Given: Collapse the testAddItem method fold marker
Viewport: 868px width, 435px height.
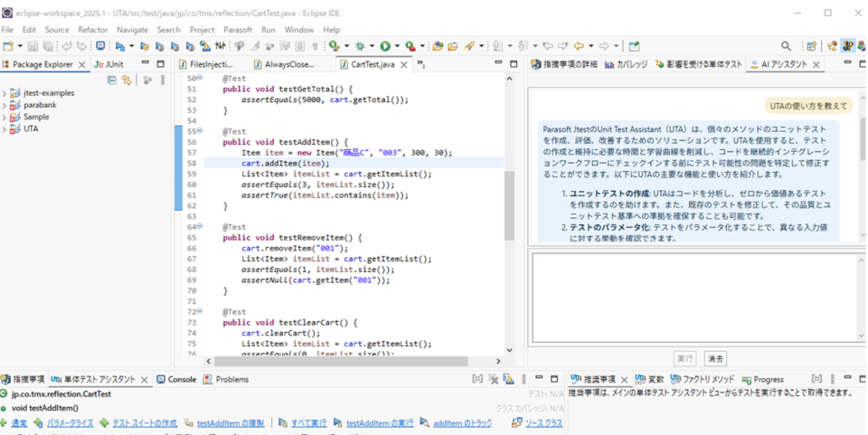Looking at the screenshot, I should point(200,132).
